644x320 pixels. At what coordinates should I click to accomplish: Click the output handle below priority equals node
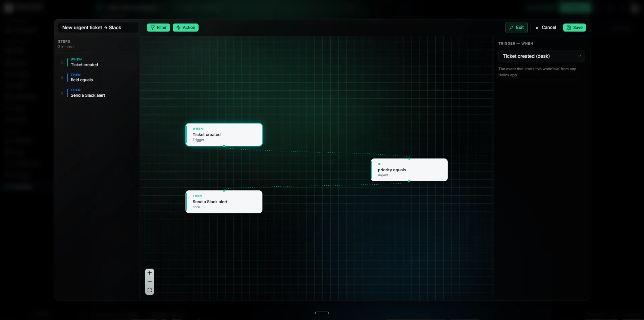click(409, 181)
